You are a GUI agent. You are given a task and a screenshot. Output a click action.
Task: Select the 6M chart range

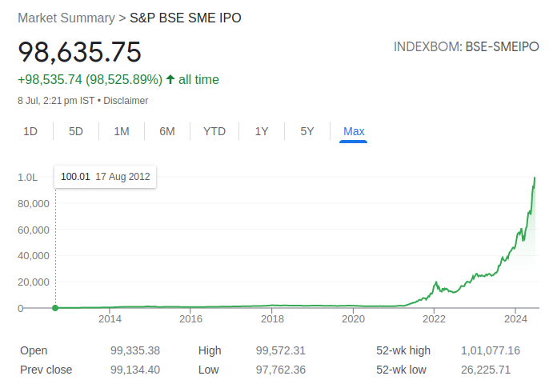tap(167, 131)
